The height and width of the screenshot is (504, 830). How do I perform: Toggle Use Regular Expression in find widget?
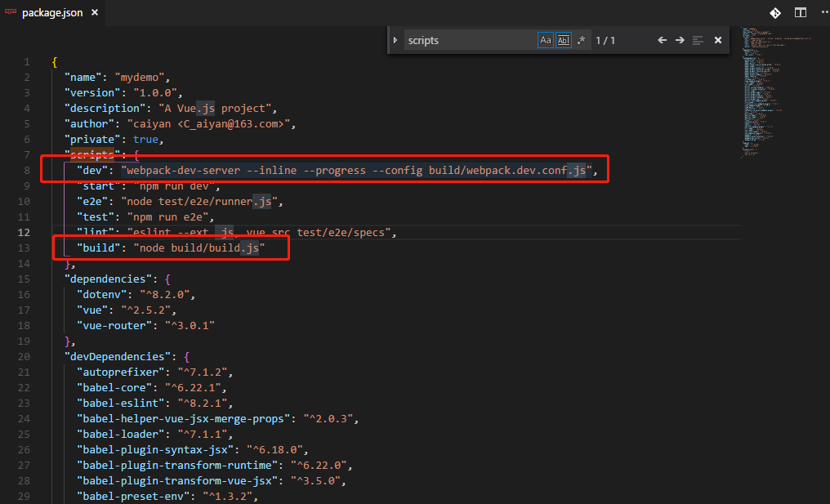coord(581,40)
